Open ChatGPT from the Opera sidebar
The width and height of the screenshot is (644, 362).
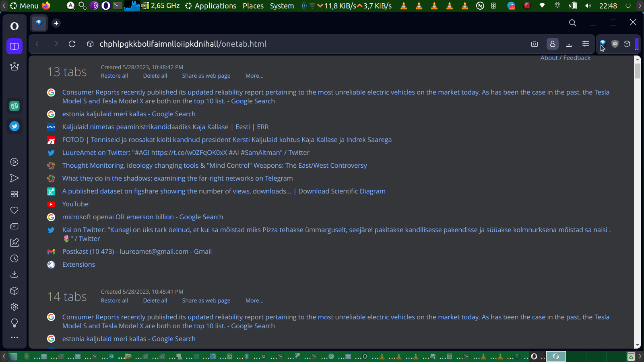point(14,106)
